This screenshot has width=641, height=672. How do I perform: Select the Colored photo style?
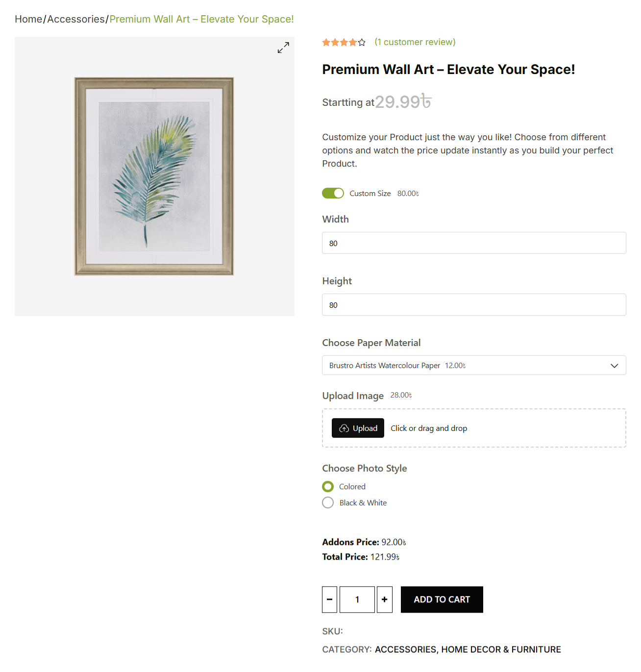[x=328, y=486]
